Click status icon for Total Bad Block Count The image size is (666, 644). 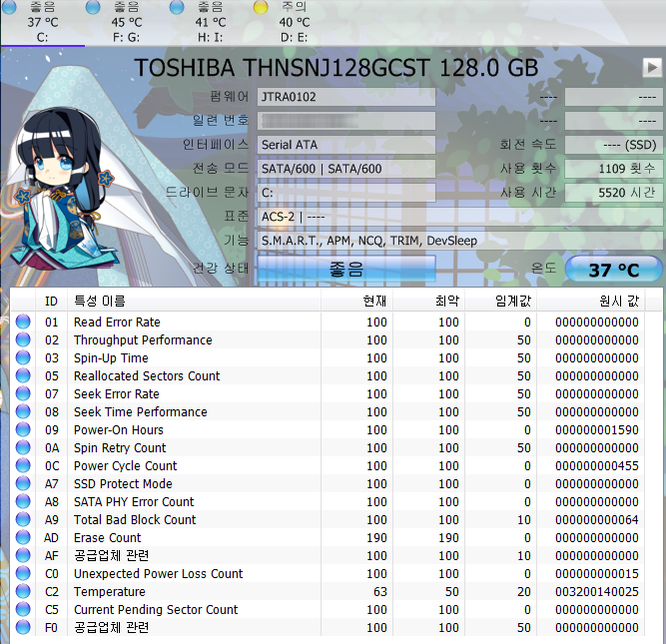pos(23,519)
